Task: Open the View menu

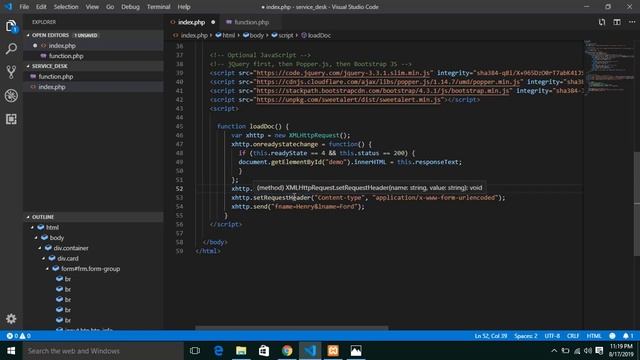Action: (x=92, y=7)
